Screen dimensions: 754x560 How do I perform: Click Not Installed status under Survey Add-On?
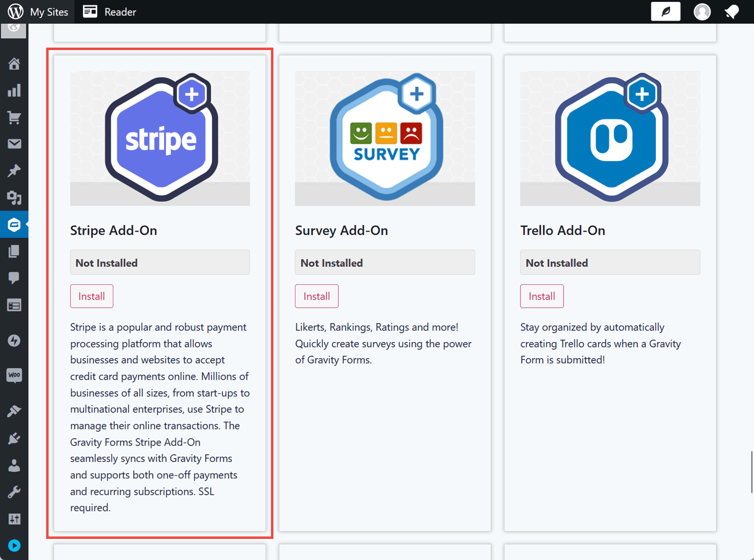pos(385,263)
